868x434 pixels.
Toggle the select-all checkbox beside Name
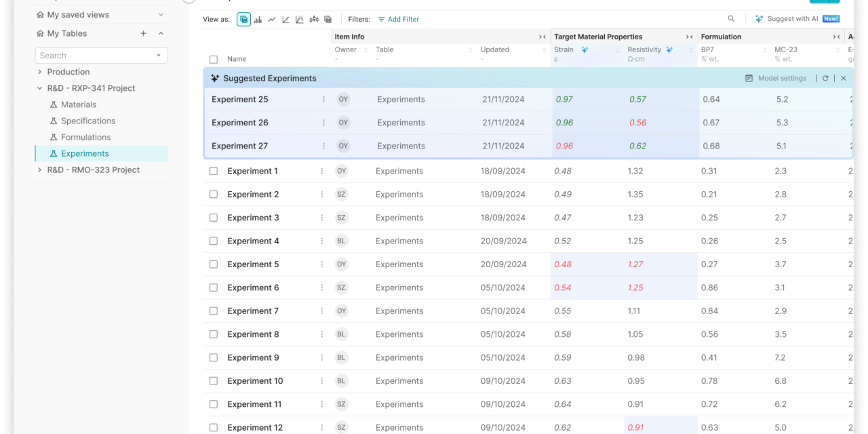point(214,60)
